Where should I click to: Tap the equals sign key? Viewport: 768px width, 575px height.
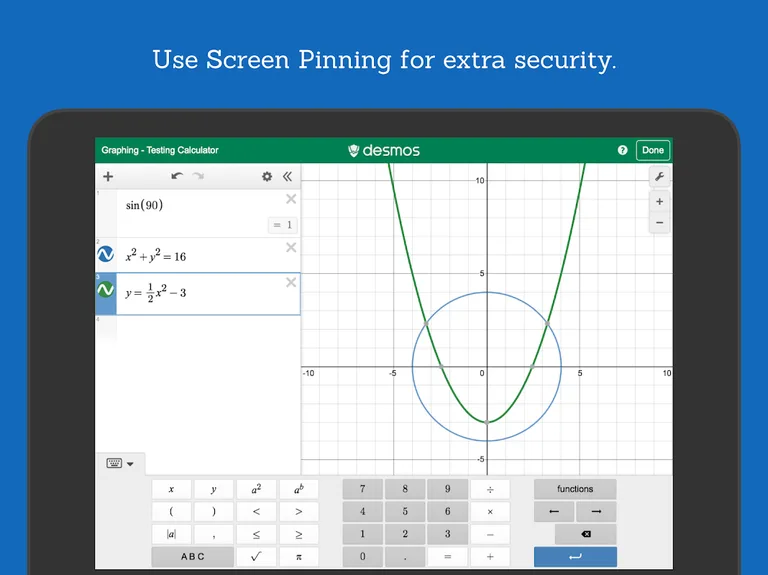pyautogui.click(x=448, y=556)
